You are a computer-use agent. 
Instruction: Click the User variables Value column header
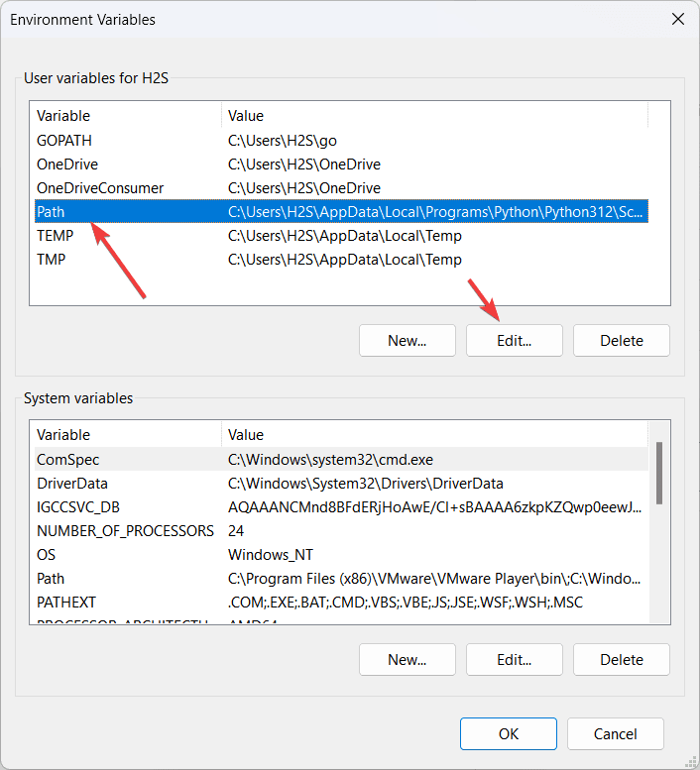434,115
